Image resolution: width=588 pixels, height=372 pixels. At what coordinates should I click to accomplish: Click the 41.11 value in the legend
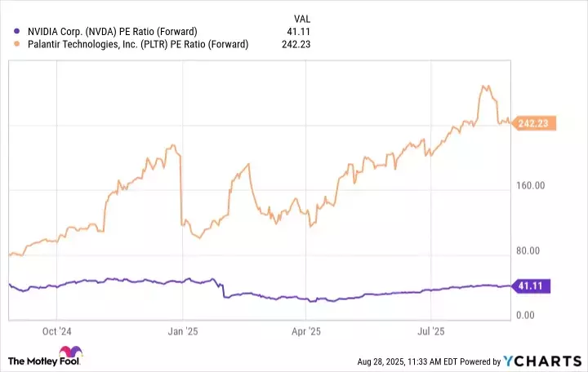pyautogui.click(x=300, y=32)
